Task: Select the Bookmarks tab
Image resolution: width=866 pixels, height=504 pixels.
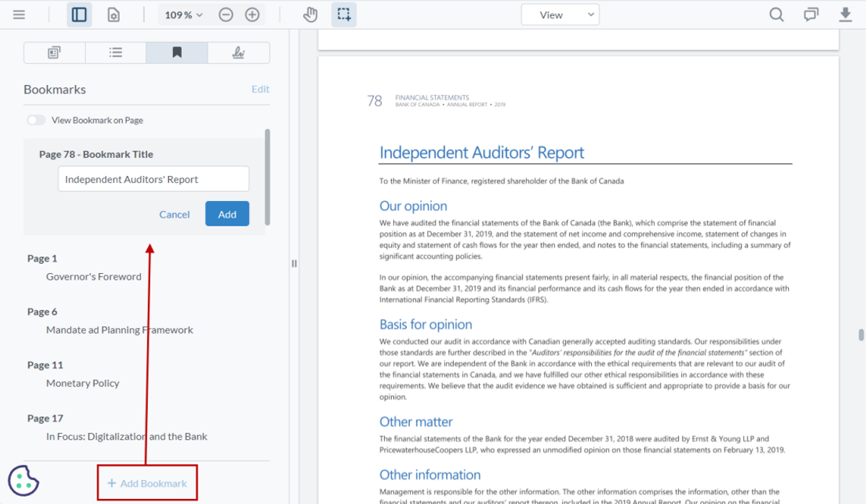Action: [x=177, y=52]
